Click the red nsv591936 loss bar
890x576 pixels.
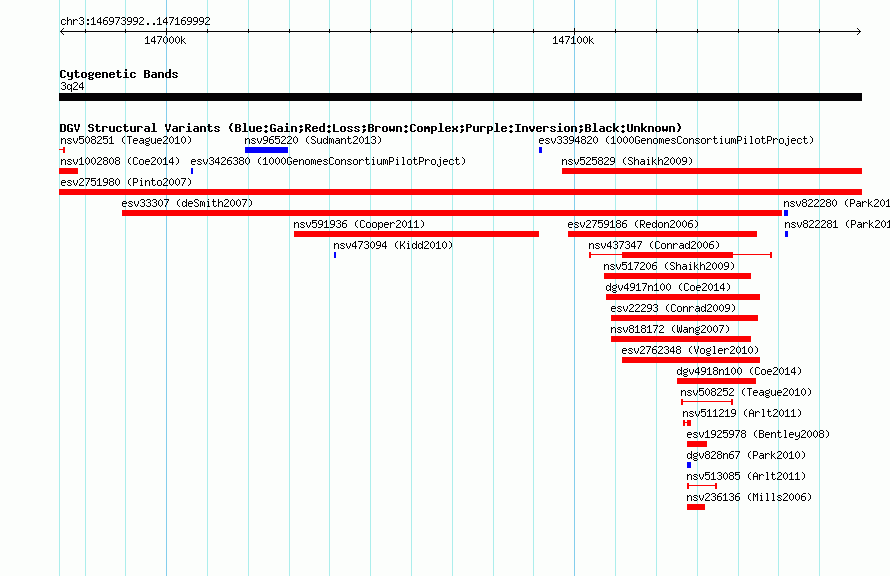click(416, 234)
